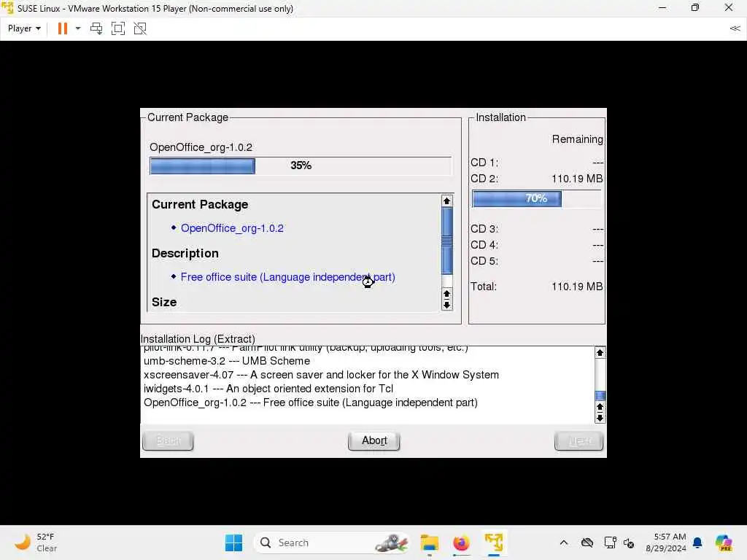The width and height of the screenshot is (747, 560).
Task: Click the Remaining column header
Action: 577,139
